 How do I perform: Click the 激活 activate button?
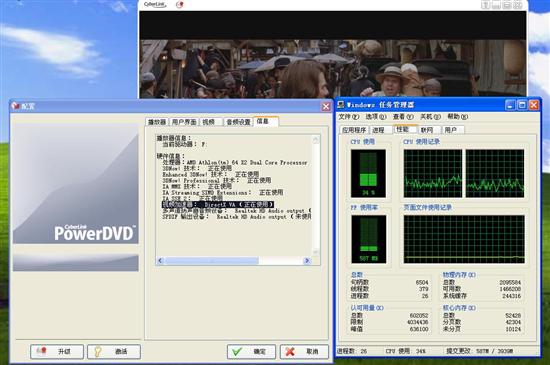(x=114, y=352)
